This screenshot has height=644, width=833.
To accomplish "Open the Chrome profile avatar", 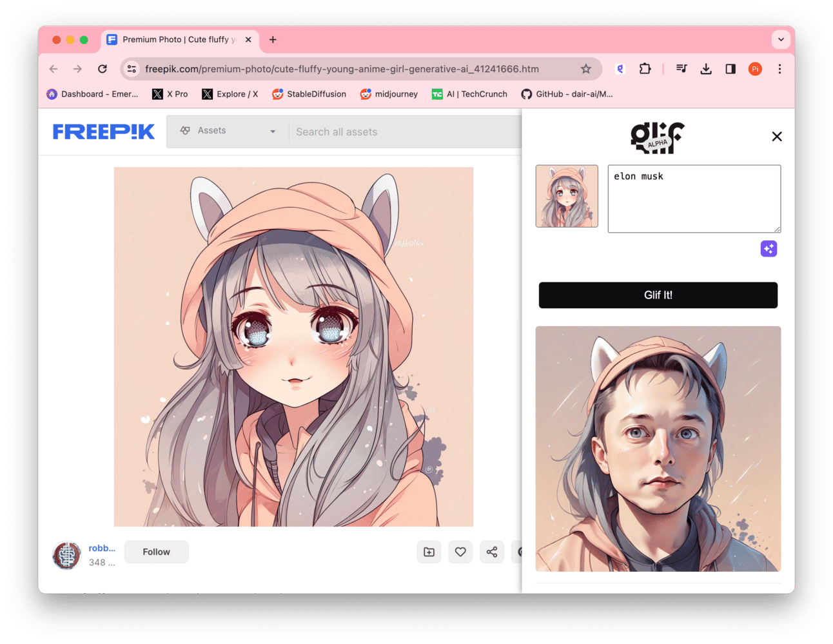I will 755,69.
